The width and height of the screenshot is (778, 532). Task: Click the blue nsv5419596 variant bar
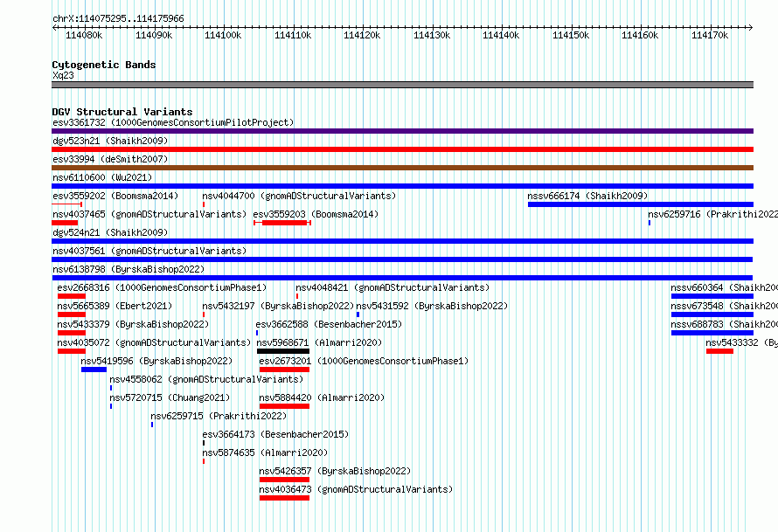tap(94, 370)
